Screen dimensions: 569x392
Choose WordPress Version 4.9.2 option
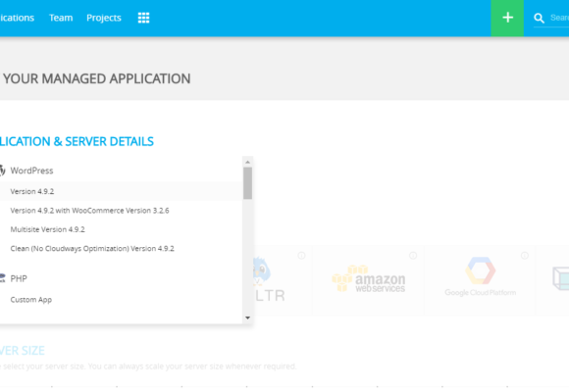pyautogui.click(x=122, y=191)
